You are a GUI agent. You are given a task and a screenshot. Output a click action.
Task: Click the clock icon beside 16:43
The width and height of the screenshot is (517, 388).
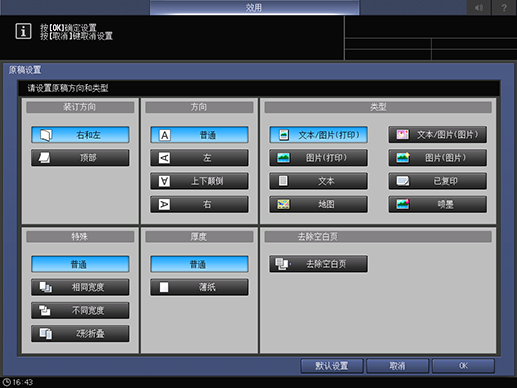[x=6, y=382]
